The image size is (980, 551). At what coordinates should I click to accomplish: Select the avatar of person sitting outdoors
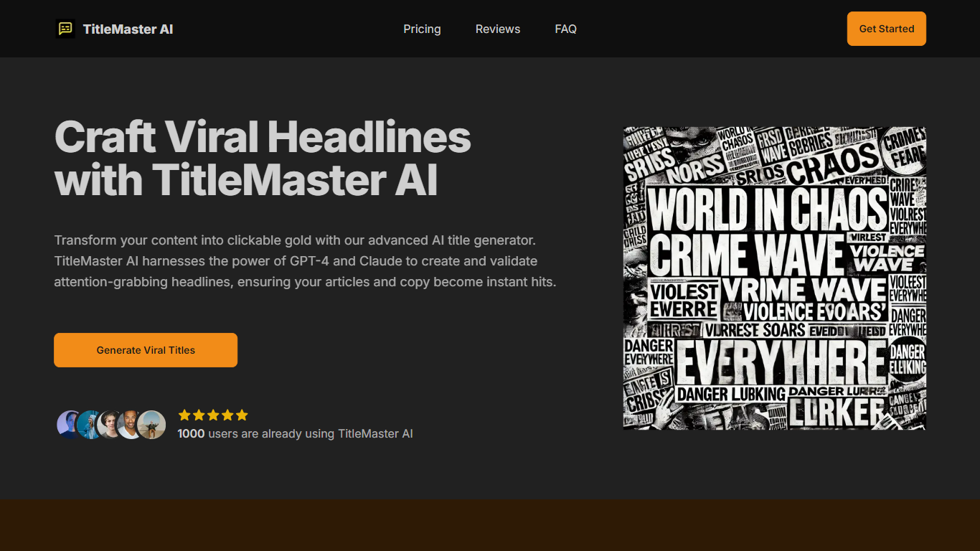click(x=151, y=425)
